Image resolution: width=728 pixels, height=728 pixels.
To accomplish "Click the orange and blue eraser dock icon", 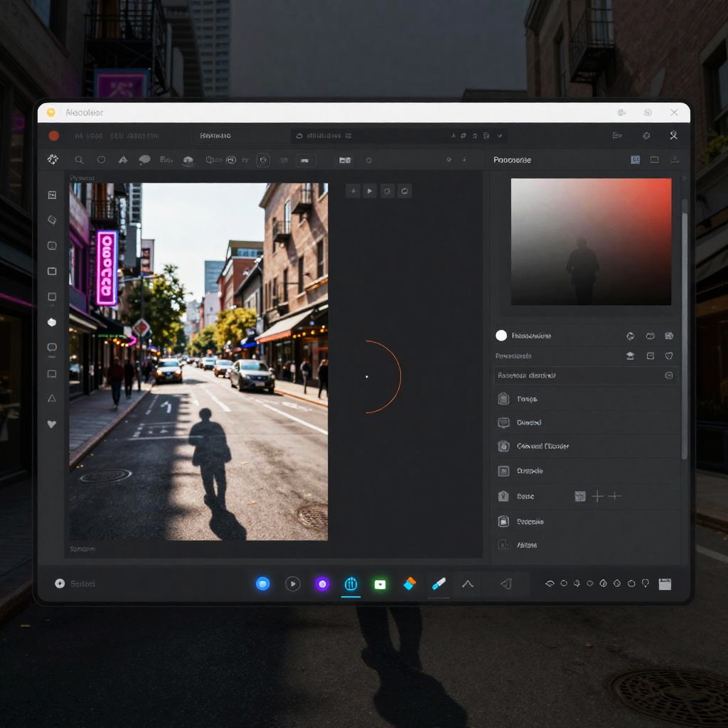I will [409, 584].
